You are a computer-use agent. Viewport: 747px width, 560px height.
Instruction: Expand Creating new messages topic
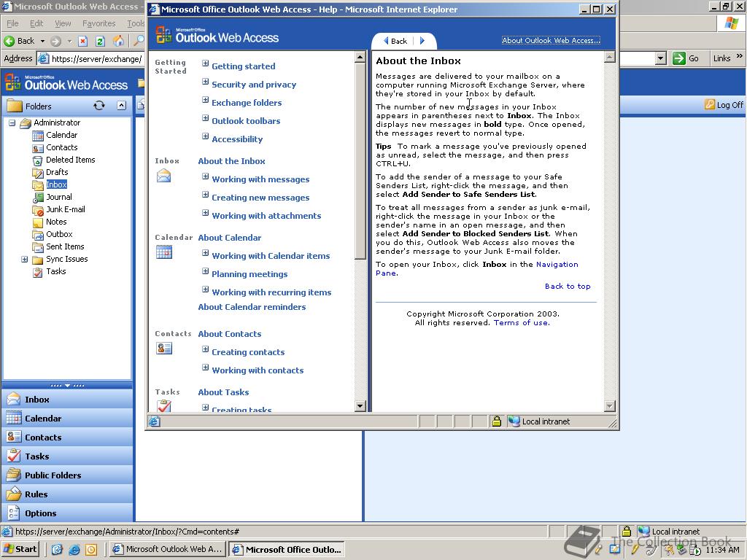point(205,194)
